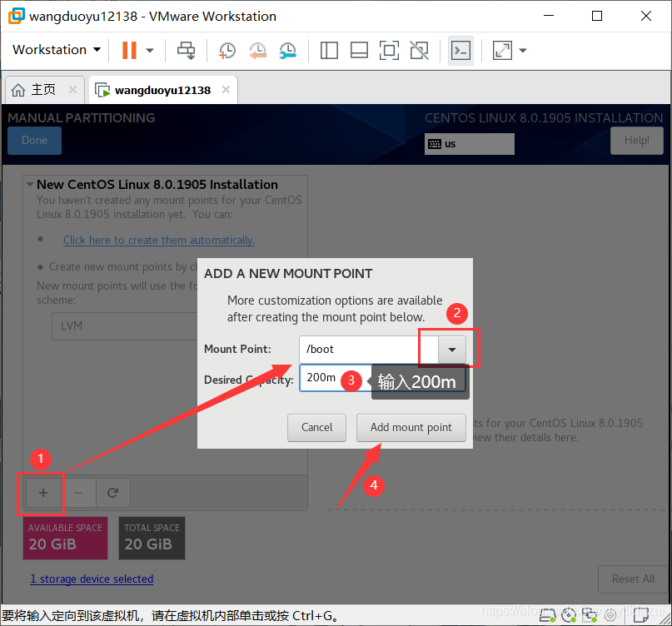
Task: Maximize the VMware Workstation window
Action: tap(597, 16)
